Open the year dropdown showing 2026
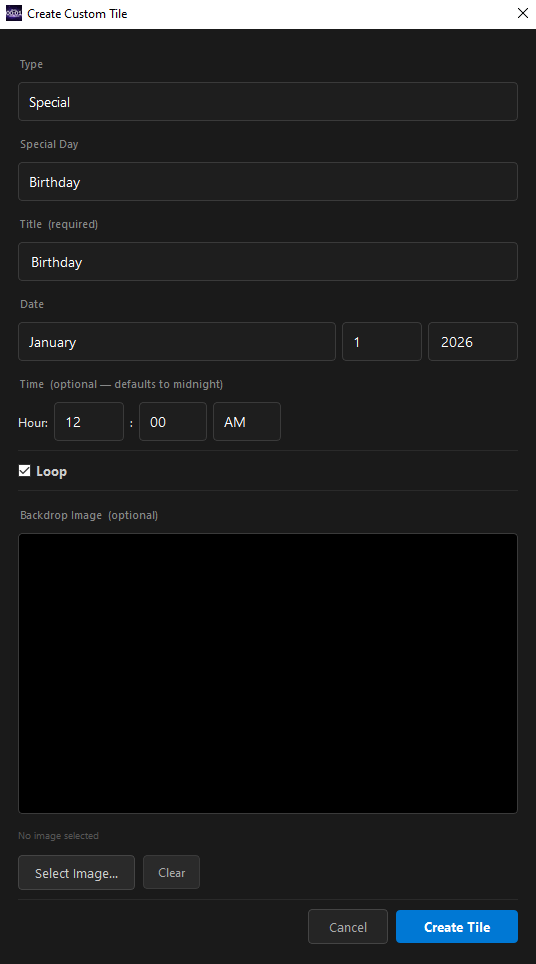Viewport: 536px width, 964px height. (x=473, y=341)
